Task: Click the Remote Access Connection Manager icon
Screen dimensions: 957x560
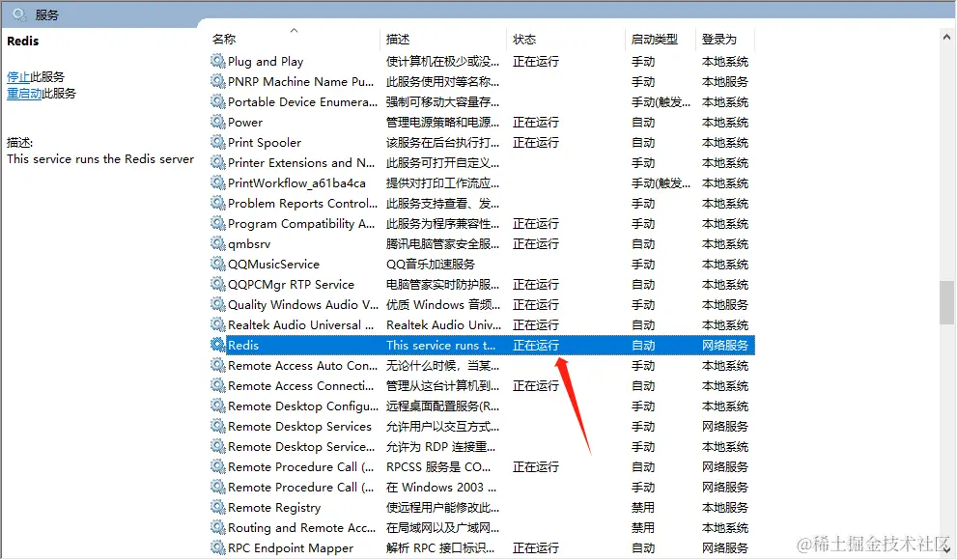Action: tap(218, 385)
